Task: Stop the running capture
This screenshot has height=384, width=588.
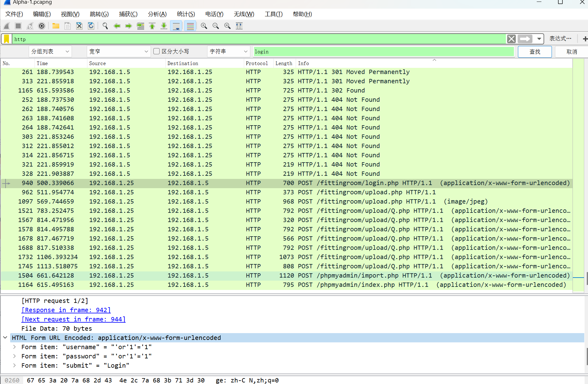Action: tap(18, 26)
